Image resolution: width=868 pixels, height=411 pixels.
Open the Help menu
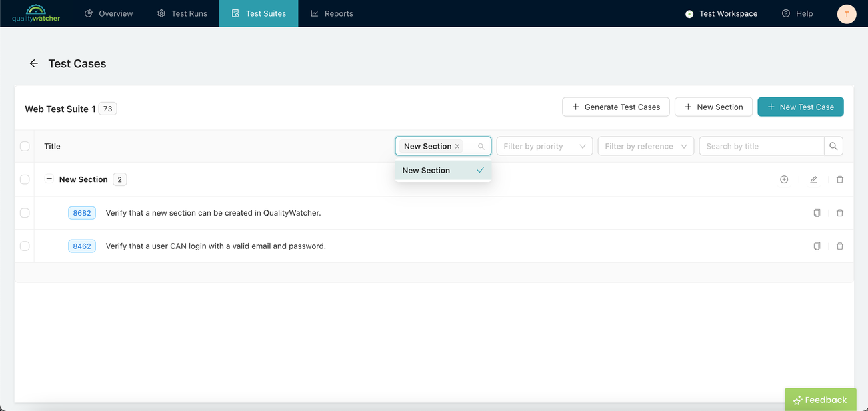click(x=797, y=13)
